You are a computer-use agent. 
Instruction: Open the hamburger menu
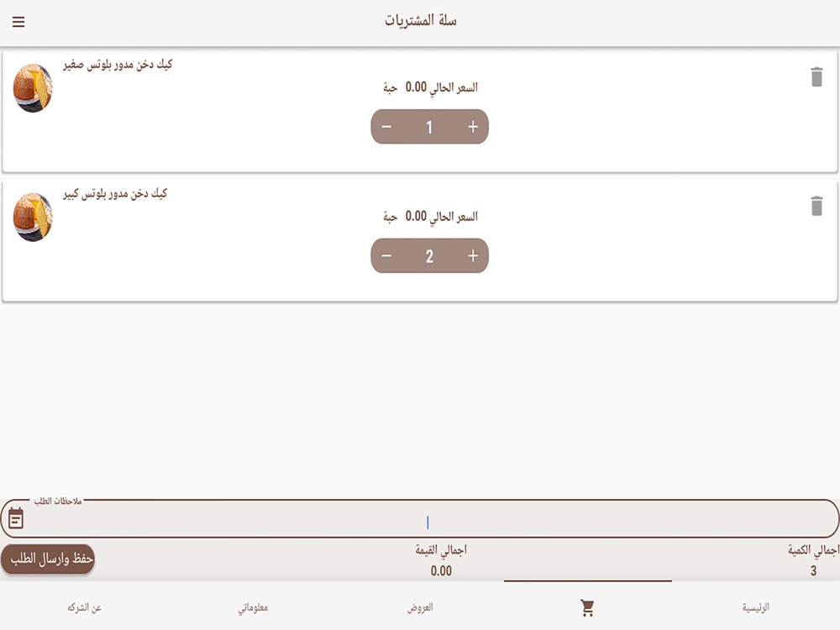tap(18, 22)
